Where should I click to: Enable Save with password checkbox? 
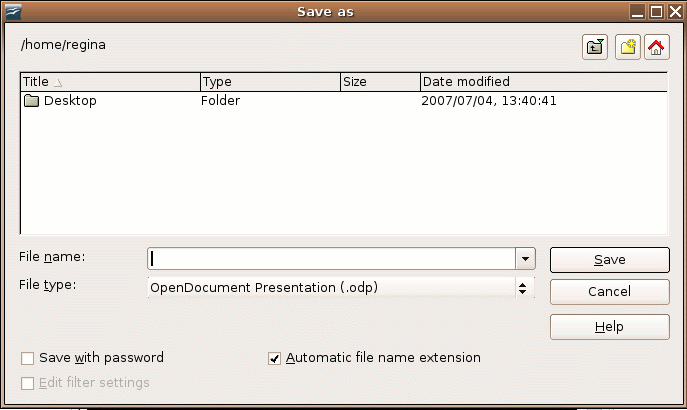coord(28,359)
